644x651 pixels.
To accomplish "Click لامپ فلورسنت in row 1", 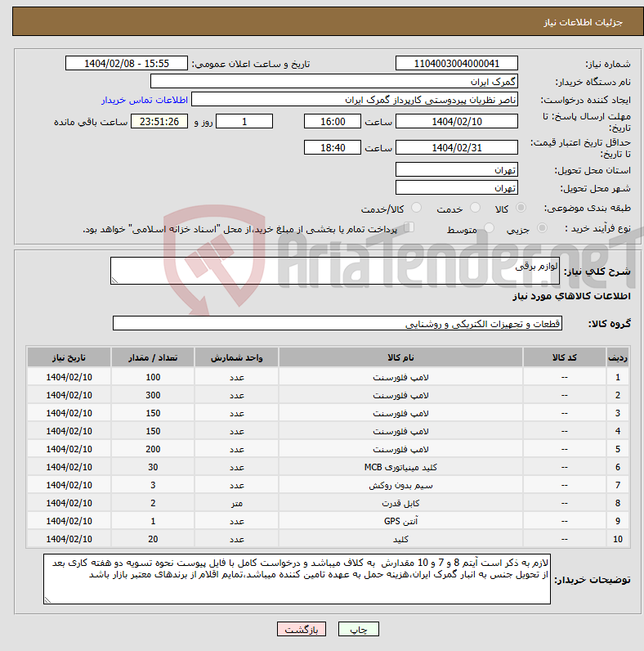I will coord(400,377).
